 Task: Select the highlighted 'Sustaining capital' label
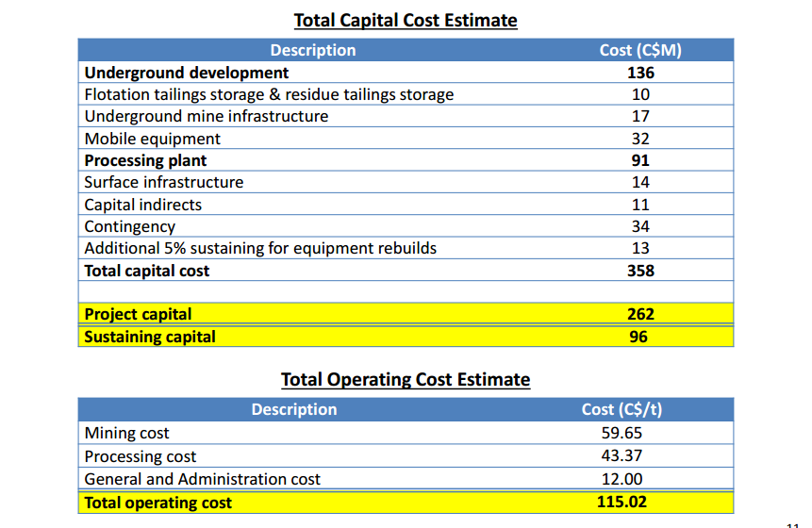click(x=150, y=337)
